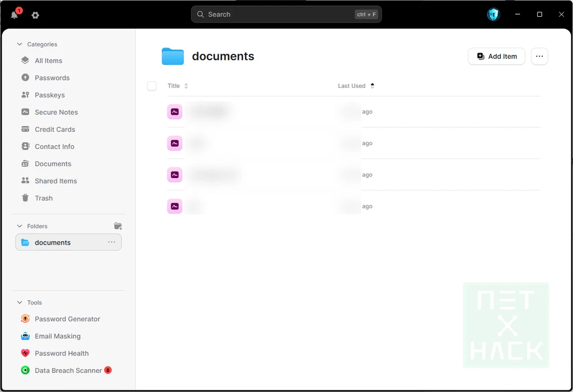Screen dimensions: 573x392
Task: Open the Secure Notes category
Action: (56, 113)
